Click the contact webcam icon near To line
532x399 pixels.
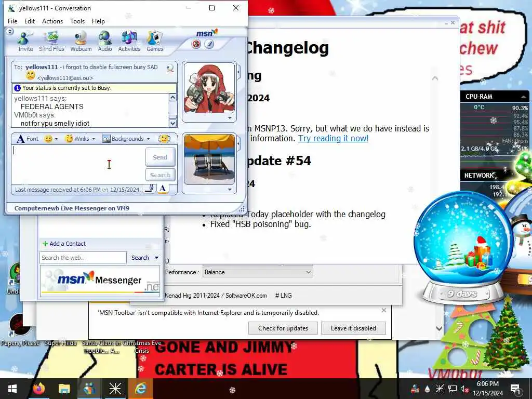coord(170,68)
